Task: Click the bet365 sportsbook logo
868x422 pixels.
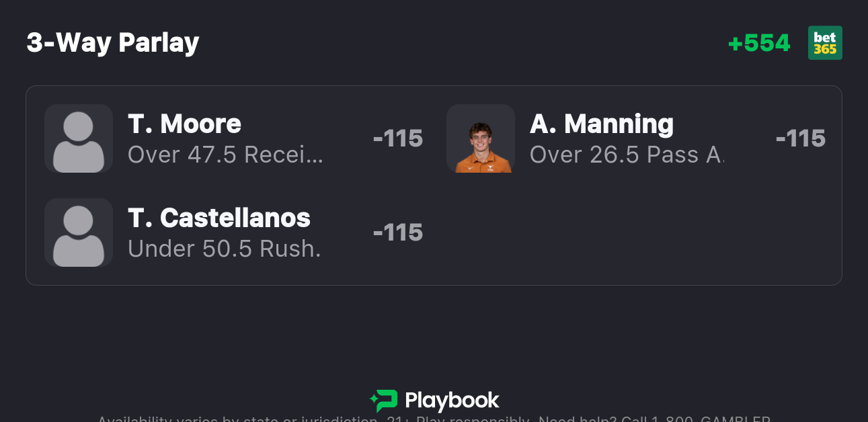Action: point(825,43)
